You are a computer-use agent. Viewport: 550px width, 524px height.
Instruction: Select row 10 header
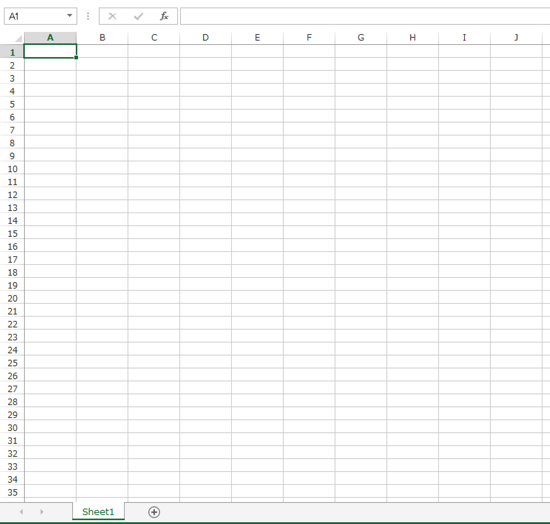pos(12,169)
